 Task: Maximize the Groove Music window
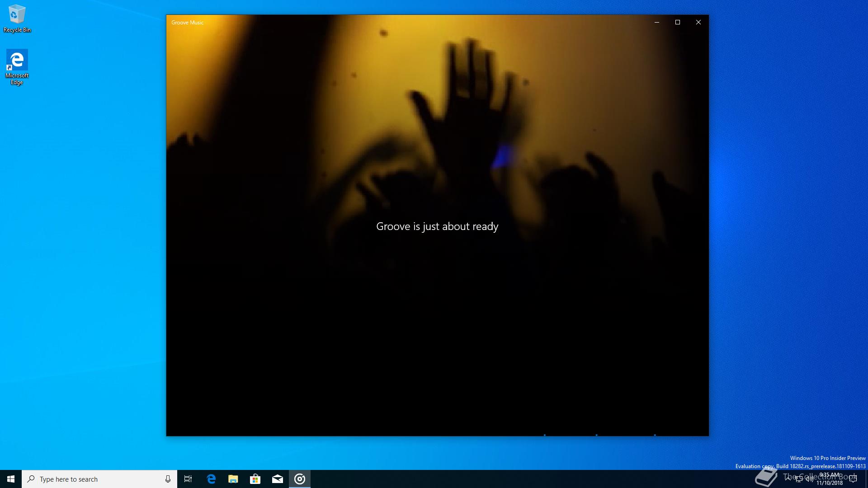click(678, 22)
